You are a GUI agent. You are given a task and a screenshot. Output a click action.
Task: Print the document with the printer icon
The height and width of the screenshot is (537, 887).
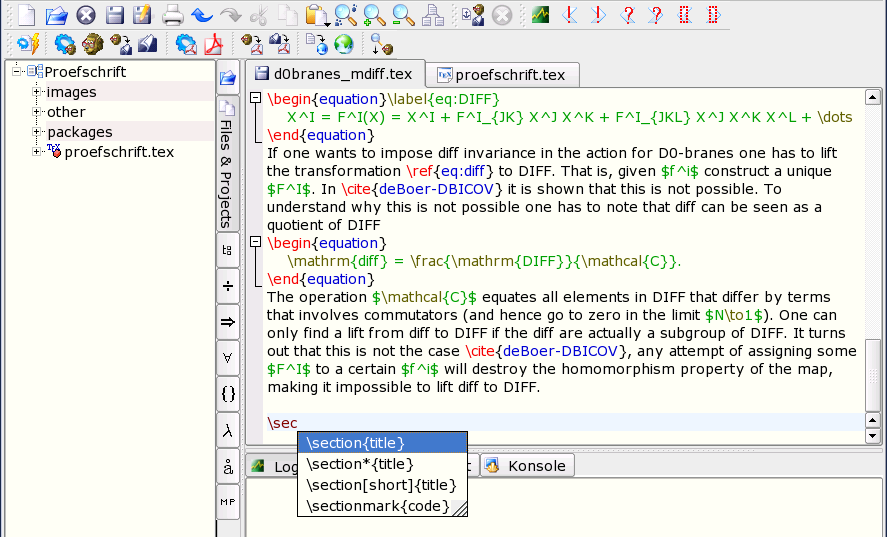tap(173, 15)
